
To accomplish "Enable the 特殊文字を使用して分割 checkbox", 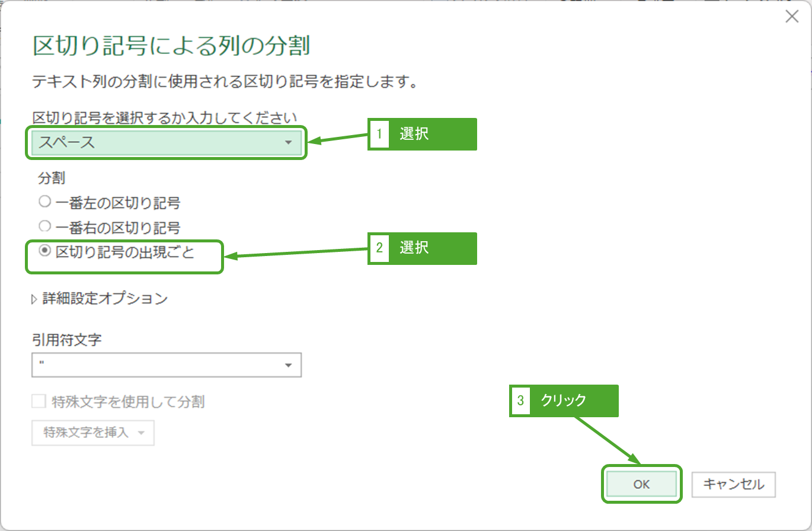I will coord(39,402).
